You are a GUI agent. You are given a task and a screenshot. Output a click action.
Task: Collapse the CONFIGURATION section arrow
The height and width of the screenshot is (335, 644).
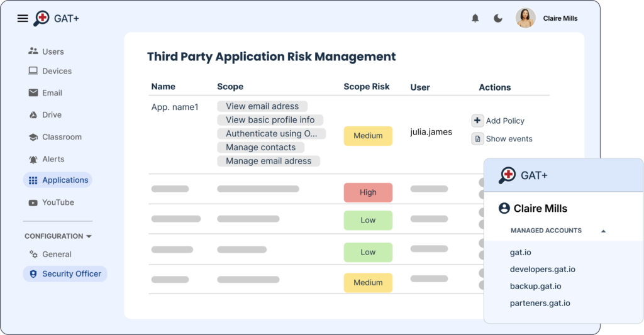tap(89, 236)
